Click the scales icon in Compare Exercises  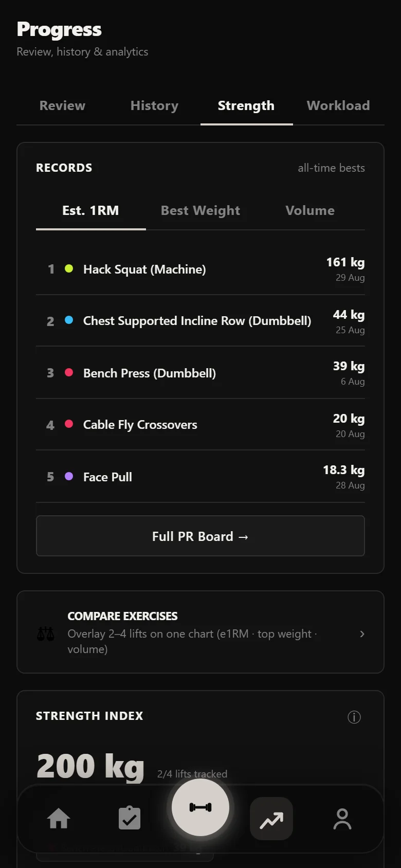(x=46, y=634)
